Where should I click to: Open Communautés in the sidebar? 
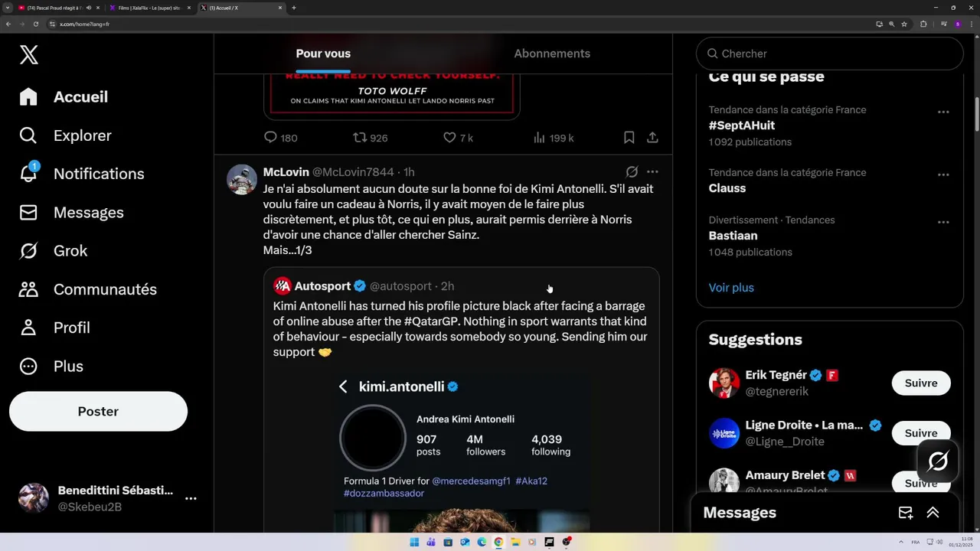click(x=88, y=289)
